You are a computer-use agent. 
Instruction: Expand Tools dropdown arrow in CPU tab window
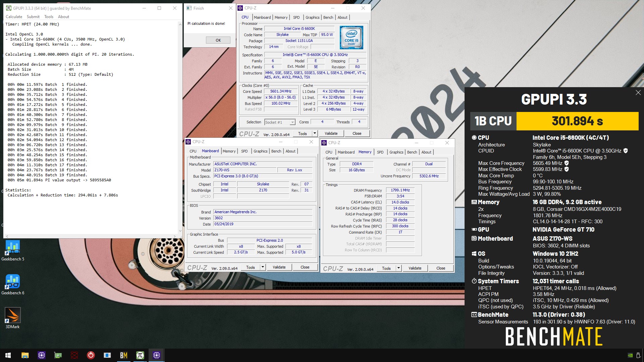[x=314, y=133]
